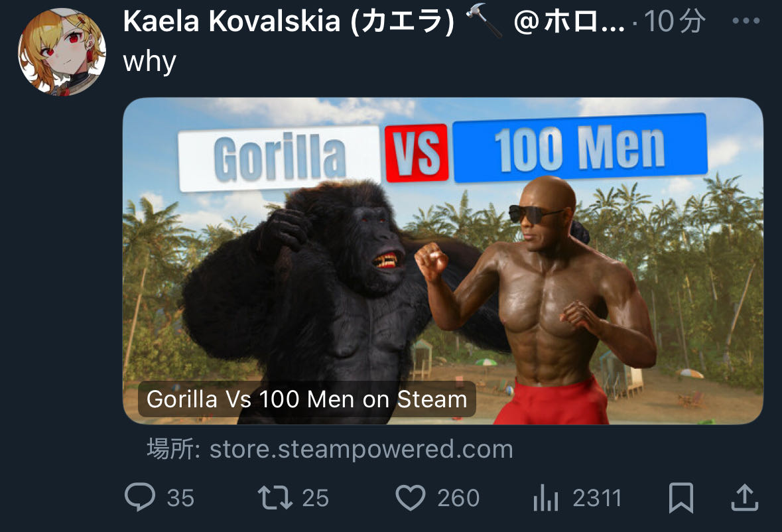The width and height of the screenshot is (782, 532).
Task: Click the 35 replies count
Action: click(180, 498)
